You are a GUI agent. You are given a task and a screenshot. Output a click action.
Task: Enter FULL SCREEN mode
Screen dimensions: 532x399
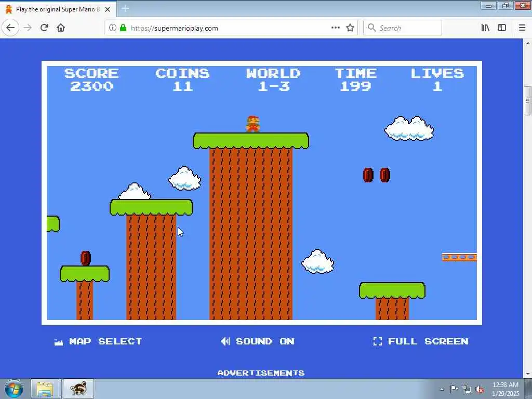point(421,341)
